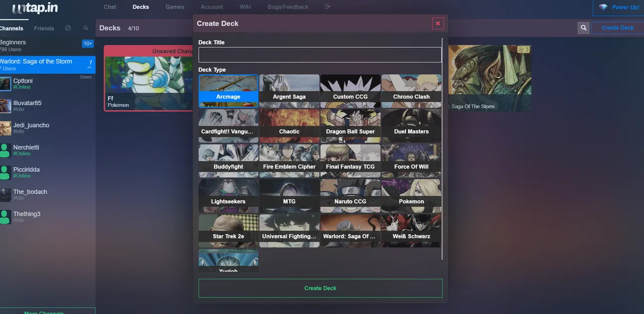Image resolution: width=644 pixels, height=314 pixels.
Task: Open the Bugs/Feedback tab
Action: tap(288, 7)
